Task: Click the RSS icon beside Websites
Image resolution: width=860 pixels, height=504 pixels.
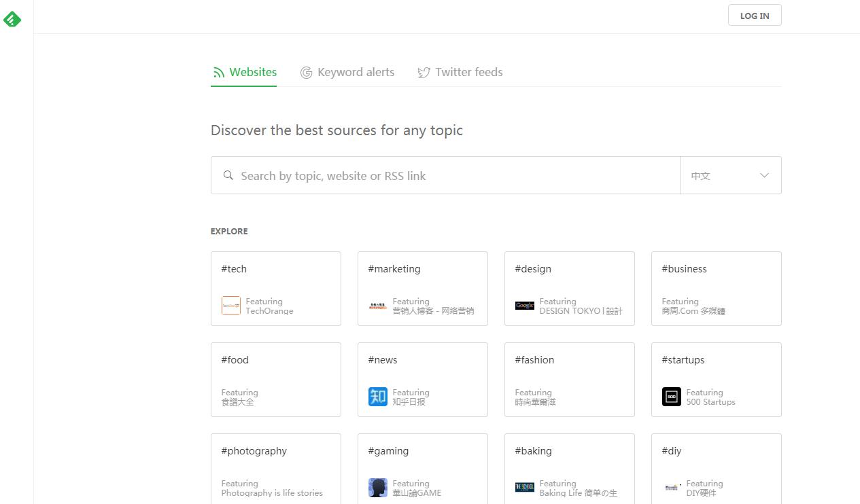Action: (x=218, y=73)
